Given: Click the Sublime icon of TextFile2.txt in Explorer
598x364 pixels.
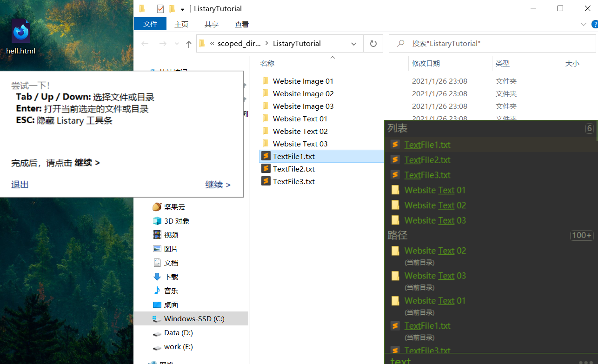Looking at the screenshot, I should tap(266, 169).
